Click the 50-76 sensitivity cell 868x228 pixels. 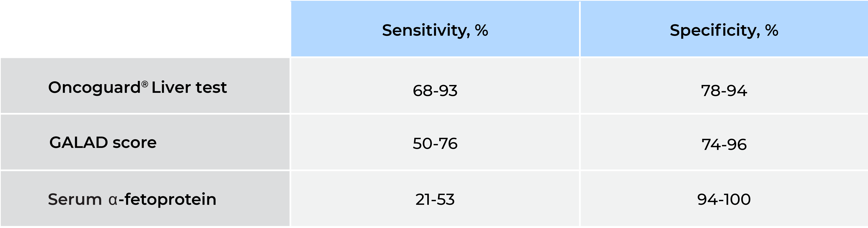[x=435, y=144]
